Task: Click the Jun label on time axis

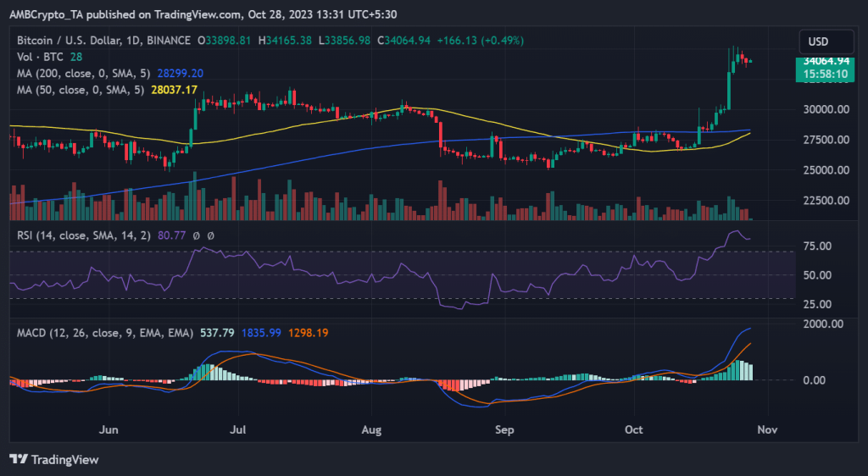Action: click(108, 429)
